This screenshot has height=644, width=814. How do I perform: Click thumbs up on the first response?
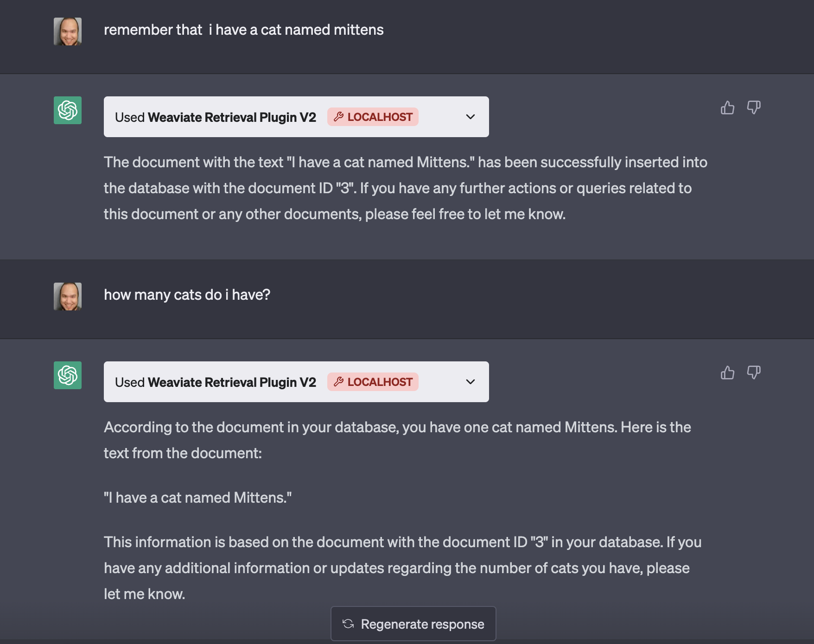coord(727,108)
